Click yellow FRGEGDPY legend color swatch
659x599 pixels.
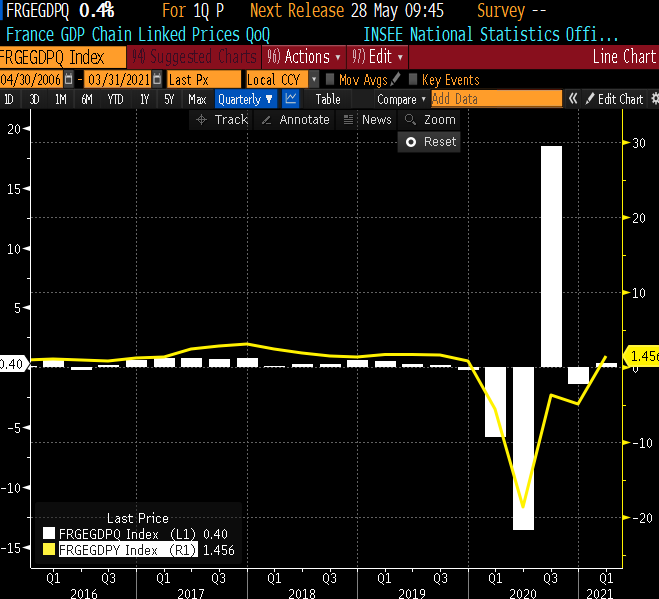click(x=50, y=550)
